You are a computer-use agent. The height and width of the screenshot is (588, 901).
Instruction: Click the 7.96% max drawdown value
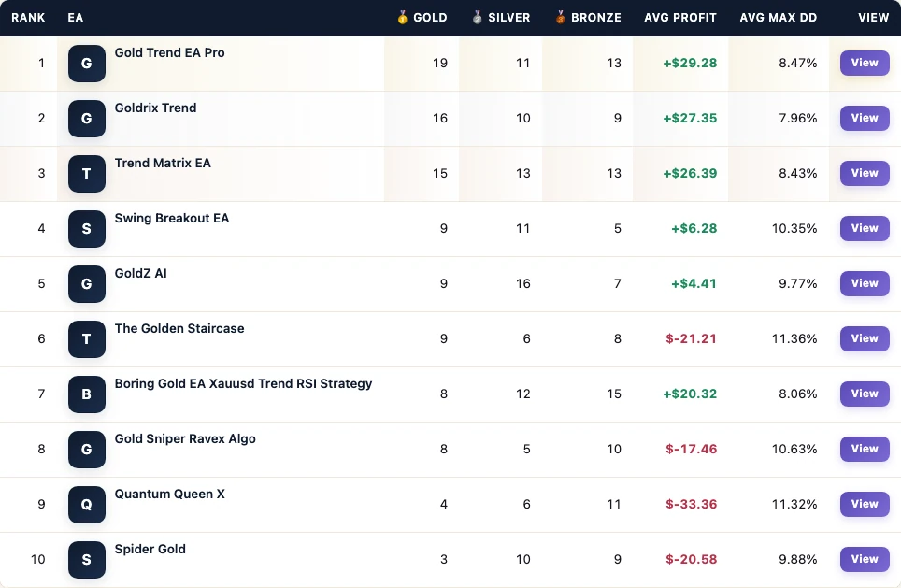[798, 119]
